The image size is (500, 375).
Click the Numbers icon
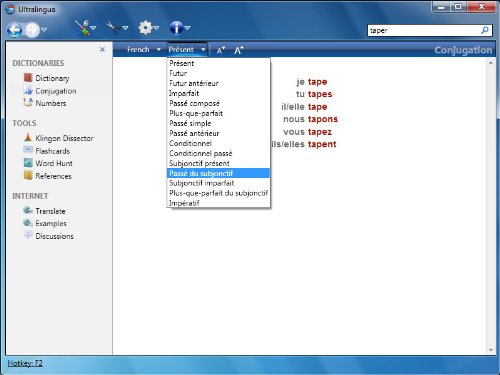point(28,102)
